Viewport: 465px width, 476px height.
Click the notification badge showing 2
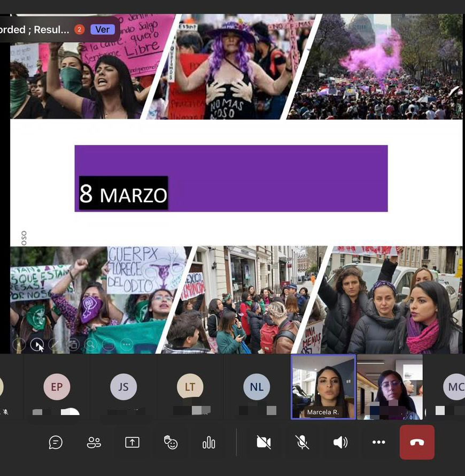pos(79,29)
